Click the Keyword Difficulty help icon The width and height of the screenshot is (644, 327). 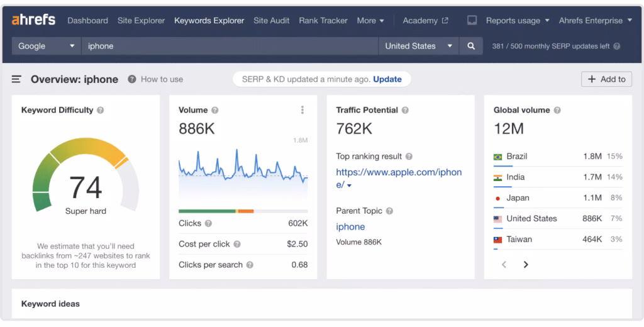(x=101, y=110)
